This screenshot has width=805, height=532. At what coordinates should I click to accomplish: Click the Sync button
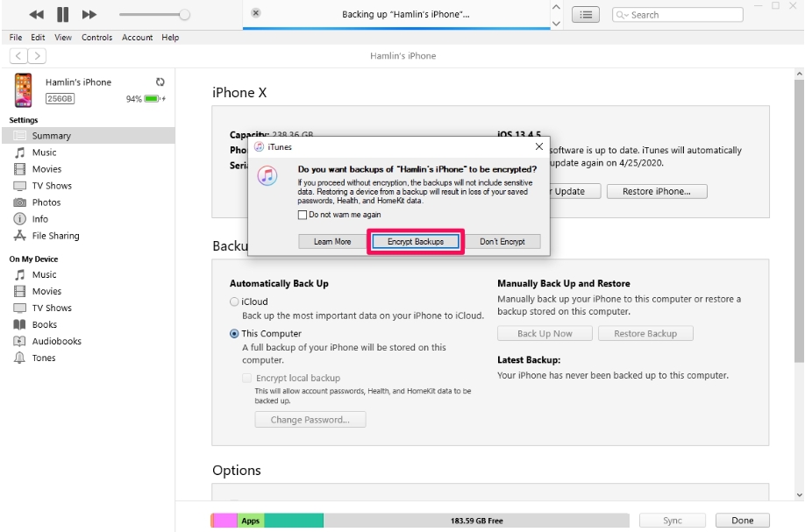click(672, 521)
